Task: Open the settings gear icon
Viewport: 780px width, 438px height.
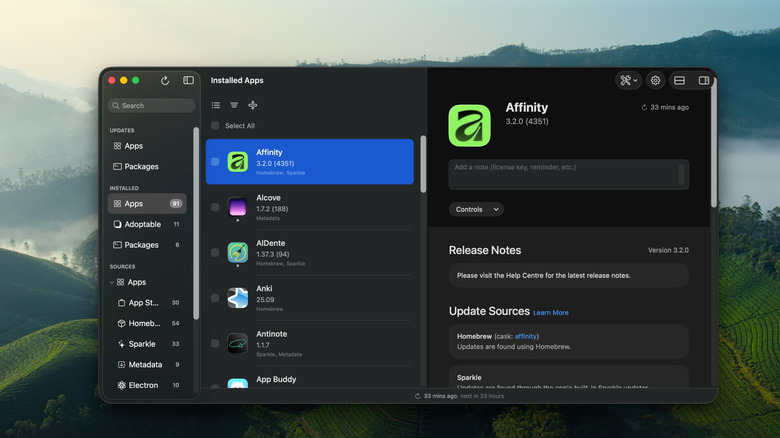Action: point(655,80)
